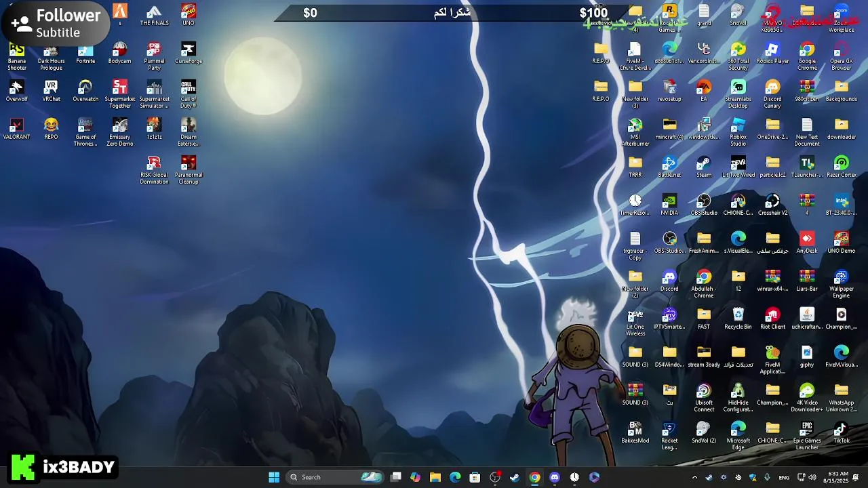868x488 pixels.
Task: Open the Wallpaper Engine shortcut
Action: click(x=842, y=284)
